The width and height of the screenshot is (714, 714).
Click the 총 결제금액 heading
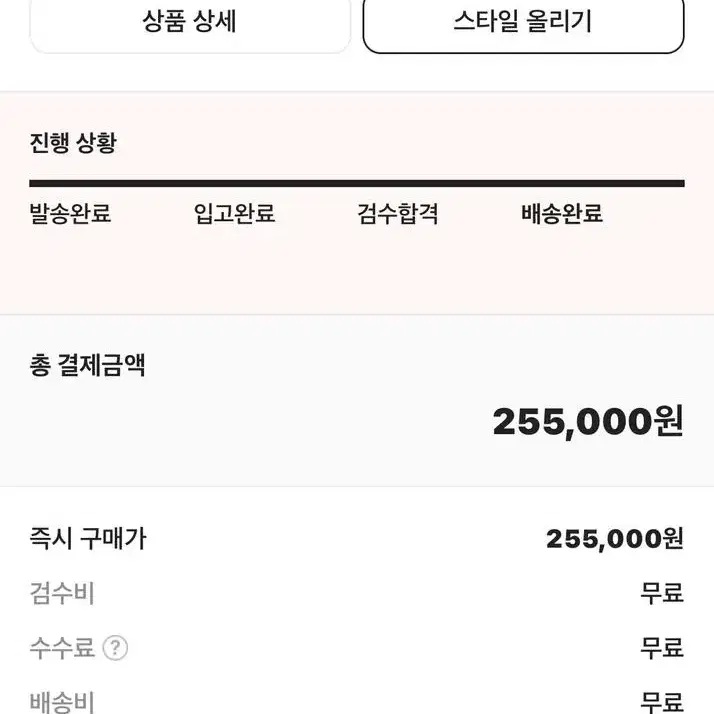(87, 365)
